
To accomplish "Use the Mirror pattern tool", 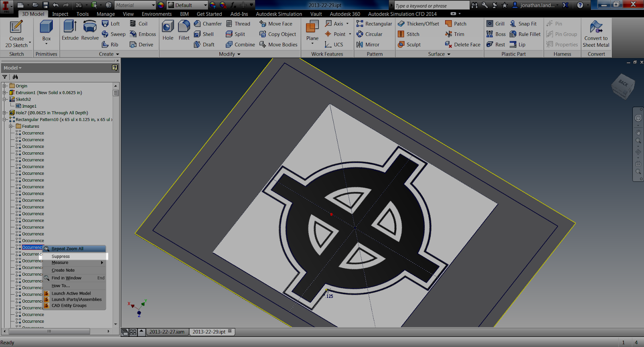I will coord(367,45).
